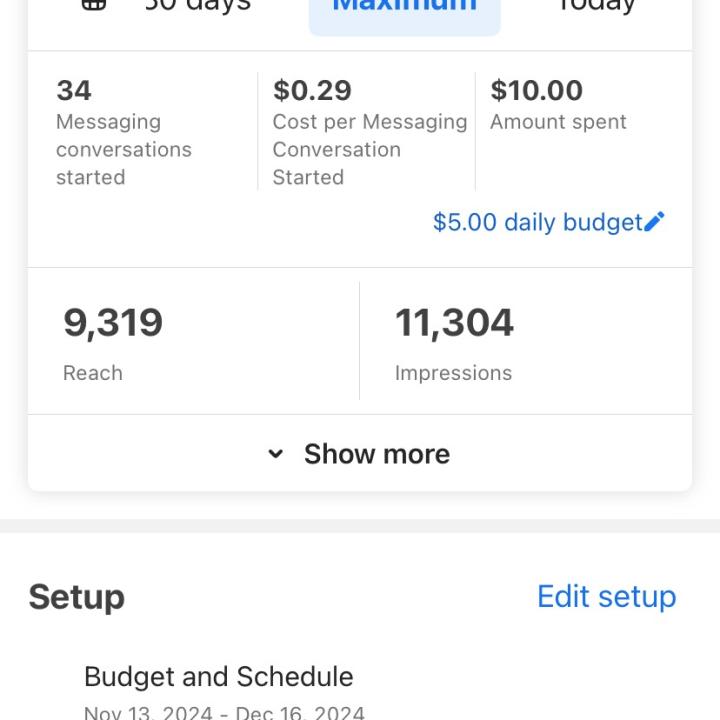Screen dimensions: 720x720
Task: Tap the 34 messaging conversations started metric
Action: point(142,132)
